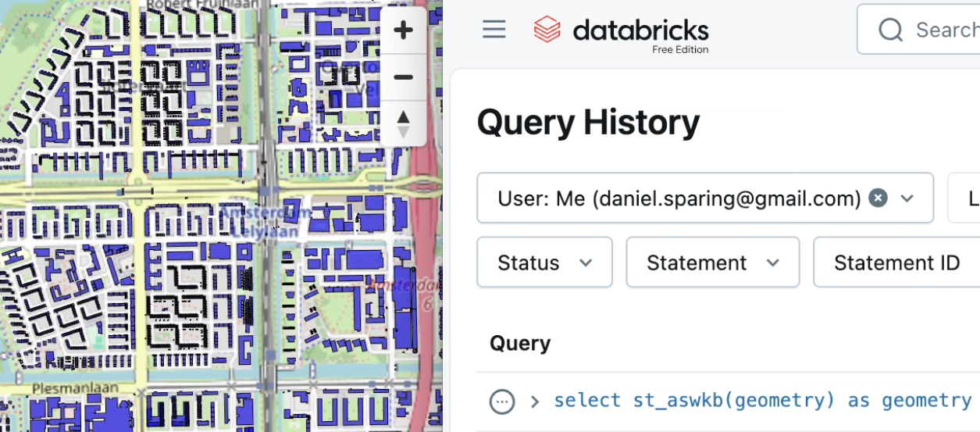Viewport: 980px width, 432px height.
Task: Click the Statement ID filter field
Action: [x=896, y=262]
